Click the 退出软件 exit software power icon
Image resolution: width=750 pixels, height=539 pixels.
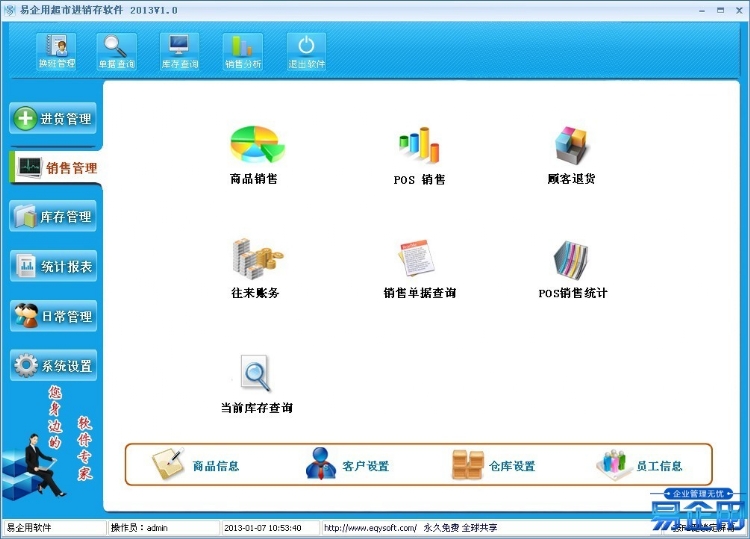(306, 51)
